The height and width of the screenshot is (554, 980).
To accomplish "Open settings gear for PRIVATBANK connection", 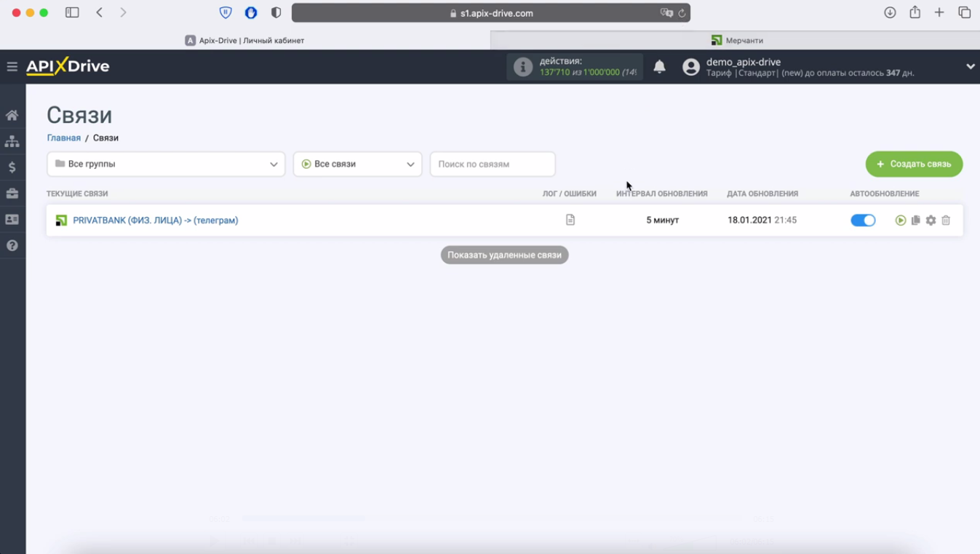I will (x=931, y=220).
